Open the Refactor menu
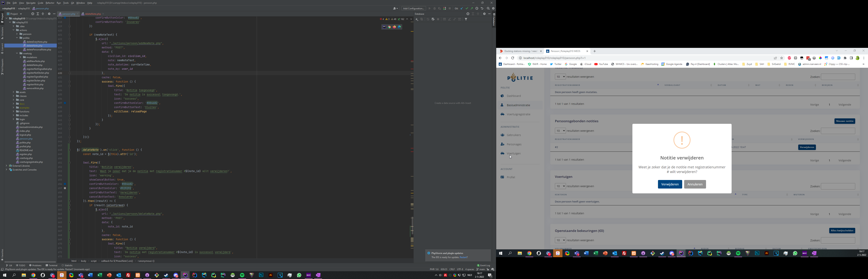The image size is (868, 279). click(50, 3)
